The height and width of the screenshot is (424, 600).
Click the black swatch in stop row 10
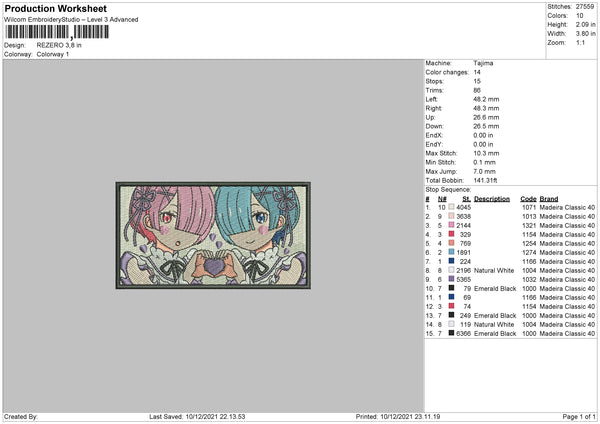[x=452, y=288]
